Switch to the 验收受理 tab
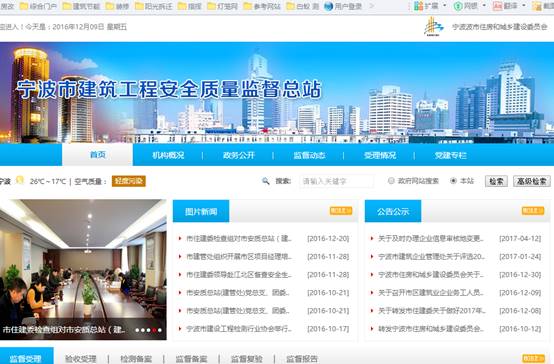Viewport: 554px width, 364px height. click(x=81, y=358)
